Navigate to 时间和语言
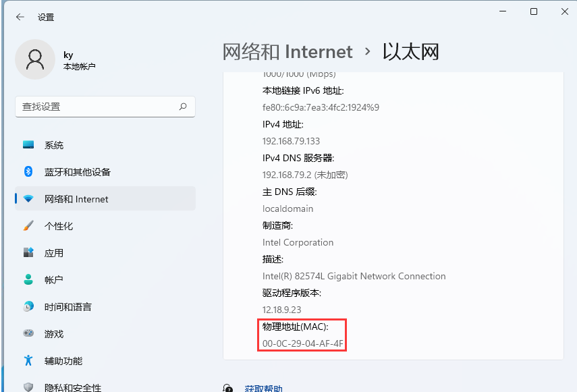577x392 pixels. (105, 307)
